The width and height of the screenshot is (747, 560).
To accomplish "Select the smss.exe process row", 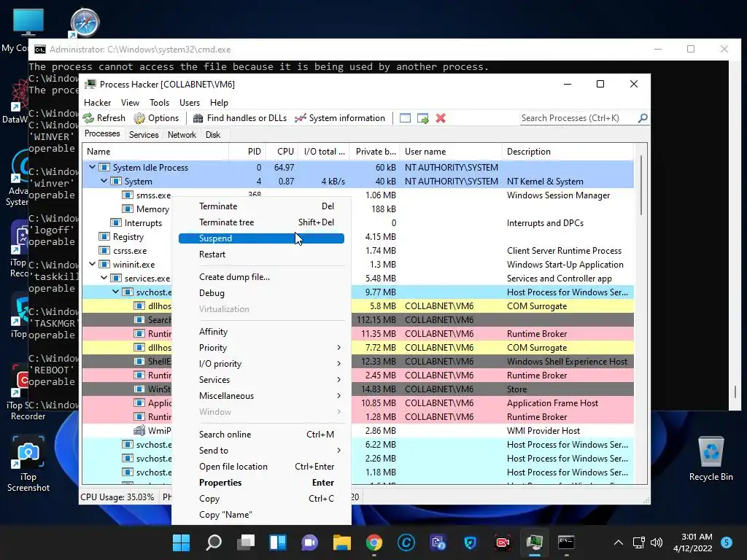I will (357, 195).
